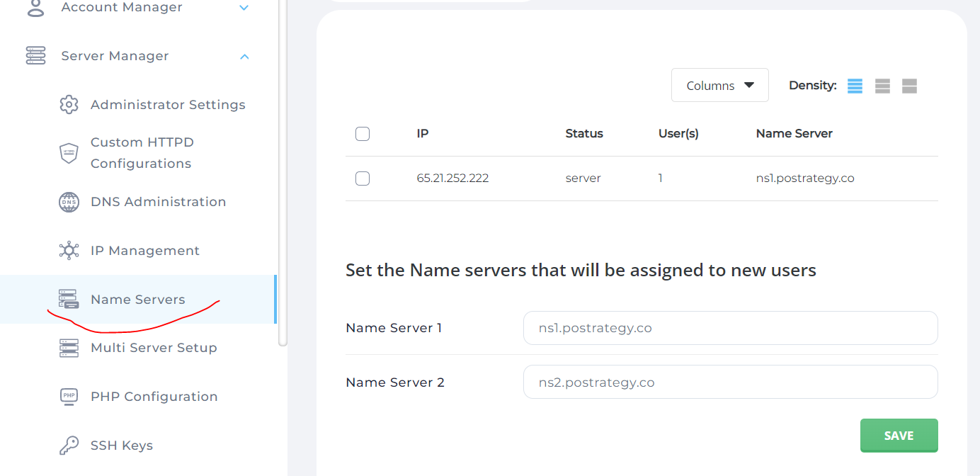
Task: Open DNS Administration via its DNS globe icon
Action: [x=69, y=202]
